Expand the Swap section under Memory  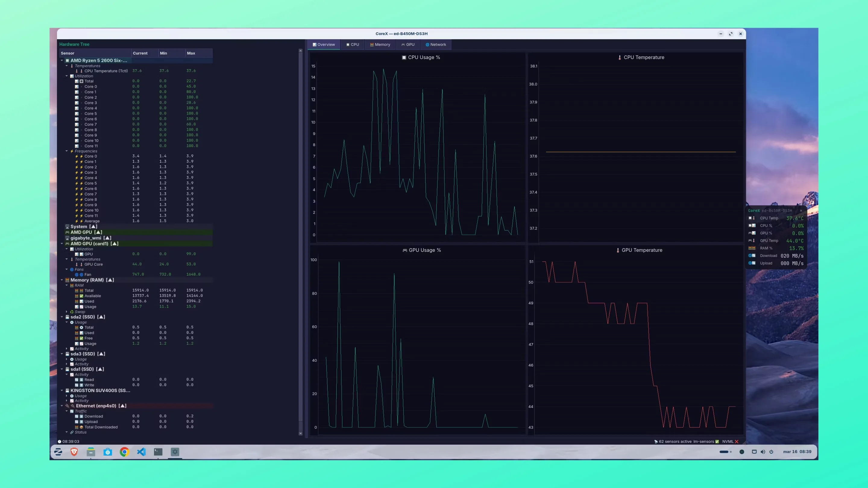[67, 312]
